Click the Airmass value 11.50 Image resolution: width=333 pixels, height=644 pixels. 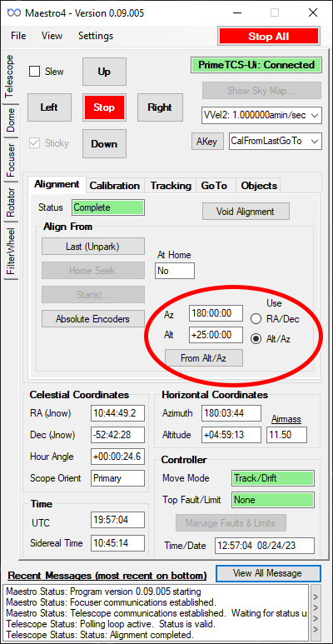(x=286, y=435)
